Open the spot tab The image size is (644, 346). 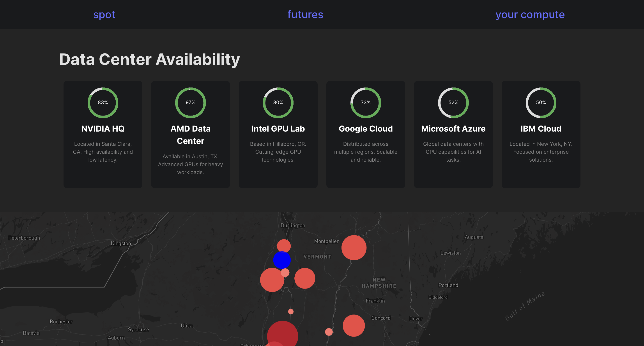(x=104, y=14)
